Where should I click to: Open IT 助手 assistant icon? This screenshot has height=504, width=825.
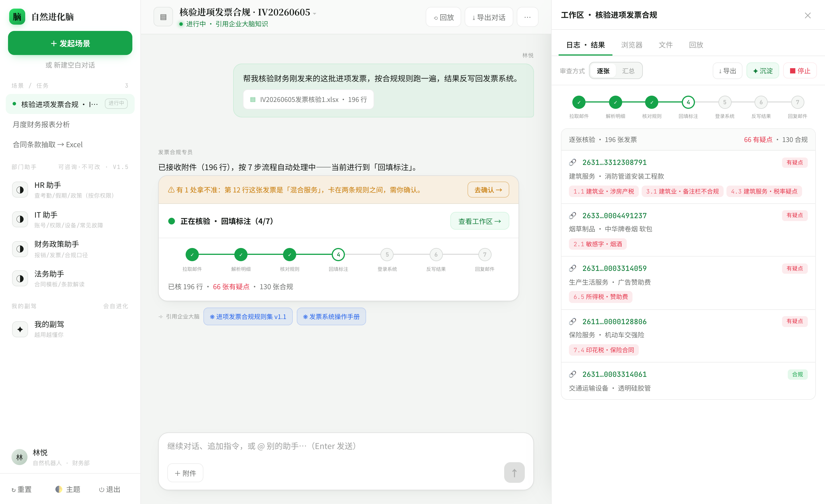click(x=20, y=219)
